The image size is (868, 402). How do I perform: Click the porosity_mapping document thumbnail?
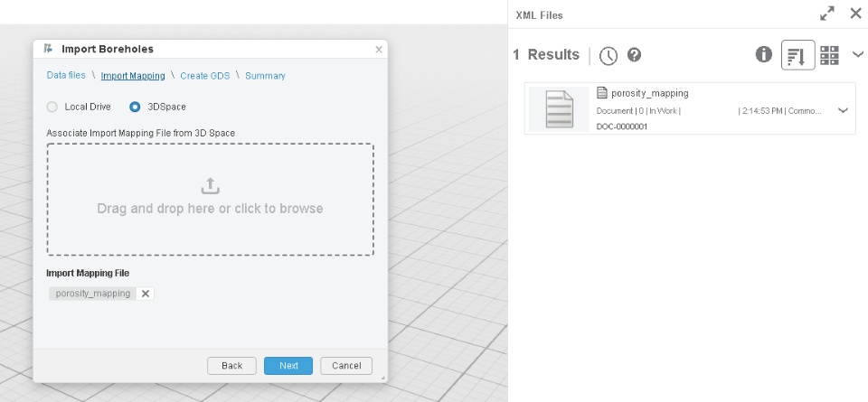[559, 109]
